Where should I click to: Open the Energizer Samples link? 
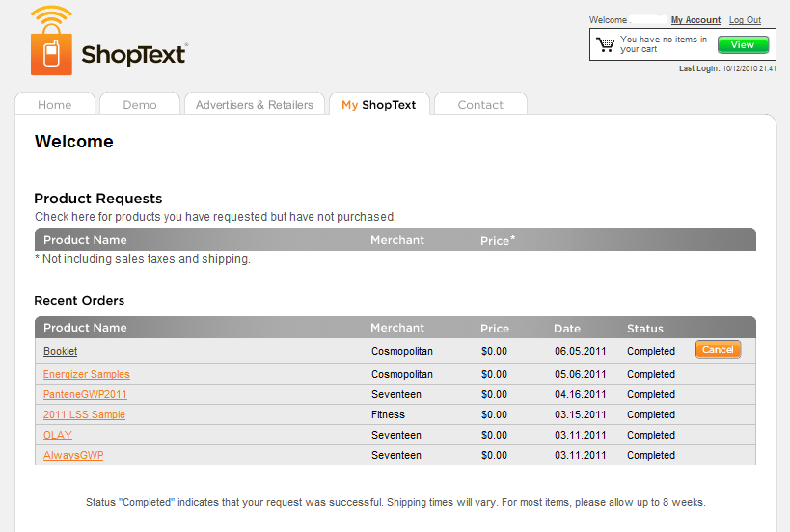point(86,374)
